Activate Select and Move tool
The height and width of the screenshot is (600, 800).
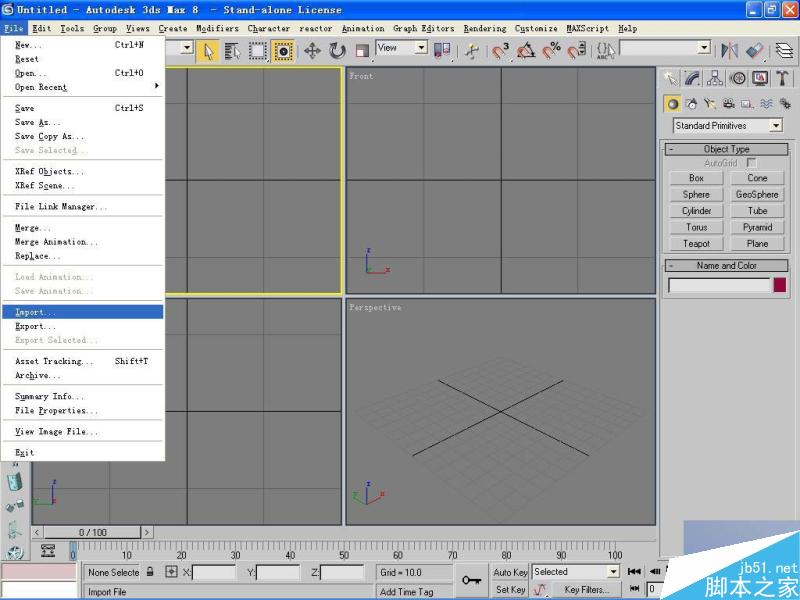click(312, 51)
